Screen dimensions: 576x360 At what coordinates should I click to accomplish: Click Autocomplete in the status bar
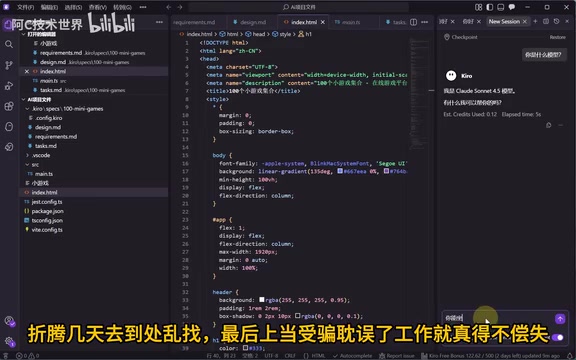pos(352,356)
